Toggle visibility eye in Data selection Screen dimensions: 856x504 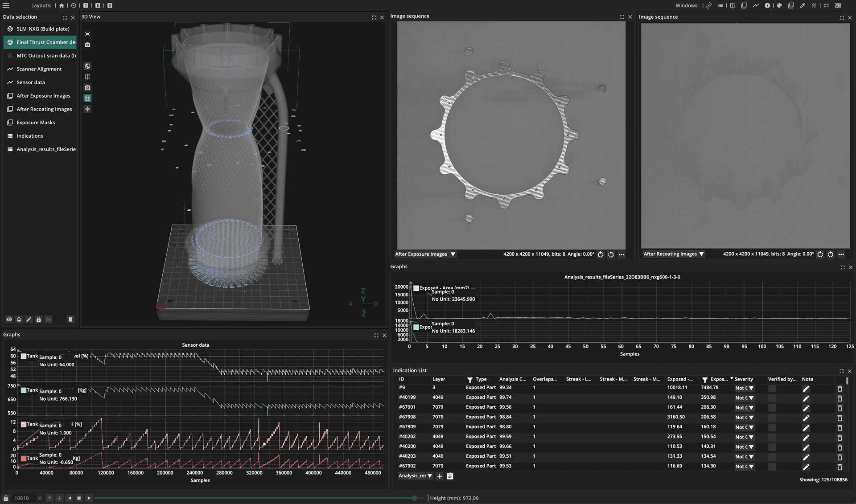tap(9, 320)
